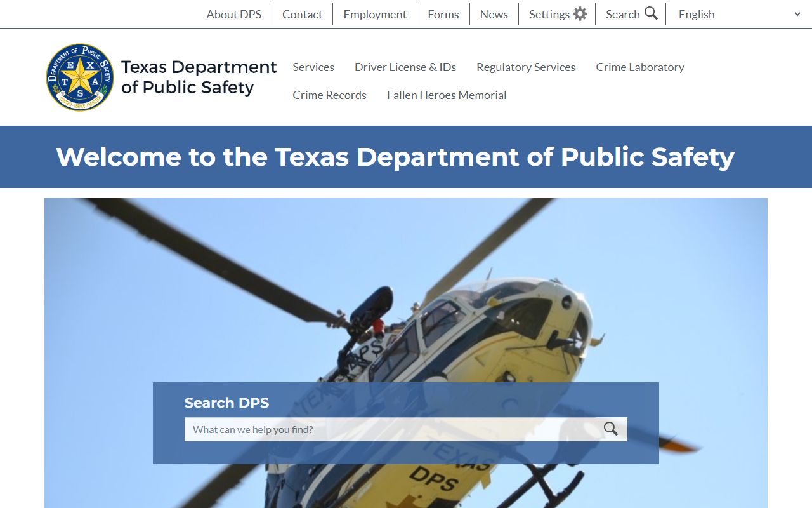
Task: Click the Settings gear icon
Action: (x=580, y=14)
